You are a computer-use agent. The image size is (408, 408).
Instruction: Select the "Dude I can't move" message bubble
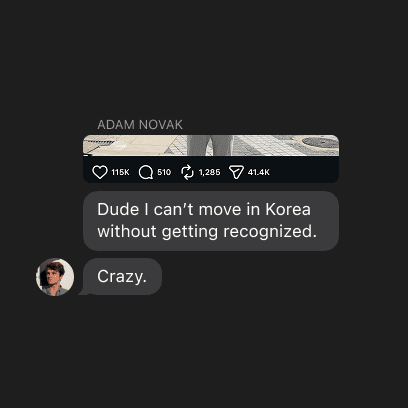[211, 221]
